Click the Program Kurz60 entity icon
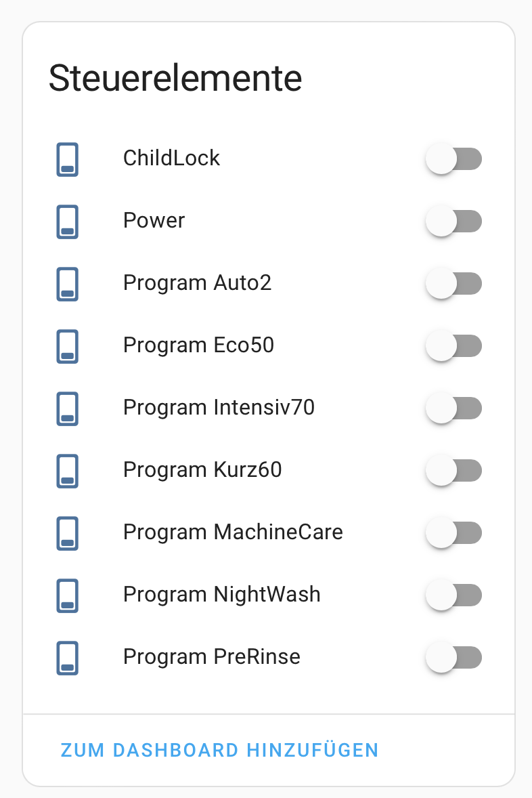Viewport: 532px width, 798px height. tap(67, 471)
